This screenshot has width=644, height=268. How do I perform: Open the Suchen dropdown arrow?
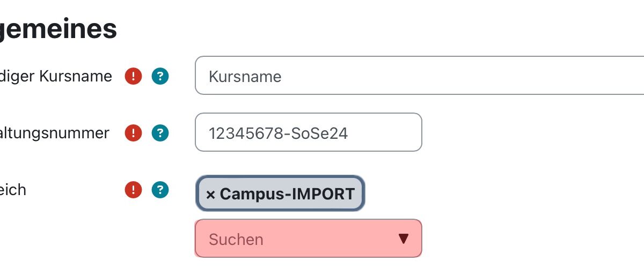pyautogui.click(x=404, y=239)
